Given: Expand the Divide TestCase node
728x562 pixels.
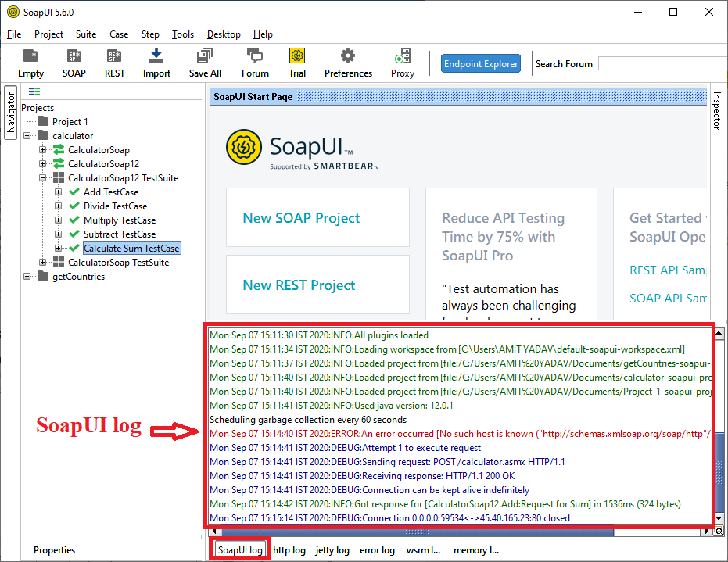Looking at the screenshot, I should point(58,206).
